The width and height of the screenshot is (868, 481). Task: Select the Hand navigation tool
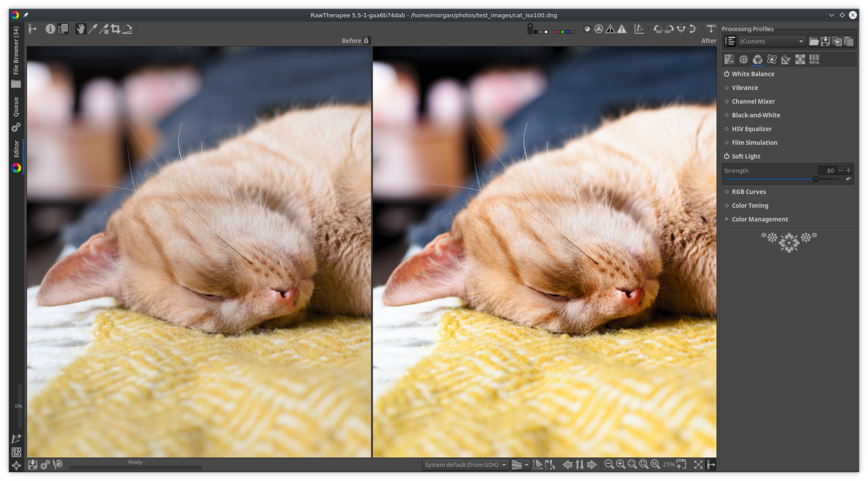[81, 29]
